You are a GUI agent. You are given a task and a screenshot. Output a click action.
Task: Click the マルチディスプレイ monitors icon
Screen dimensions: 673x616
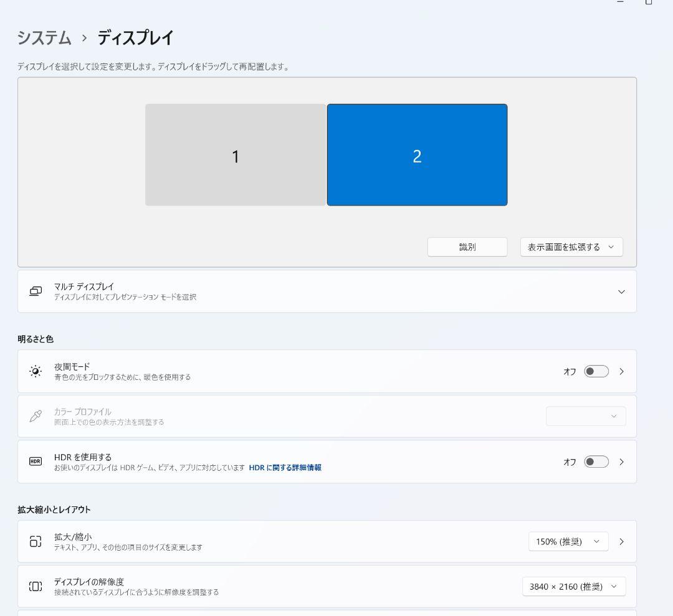pyautogui.click(x=36, y=291)
